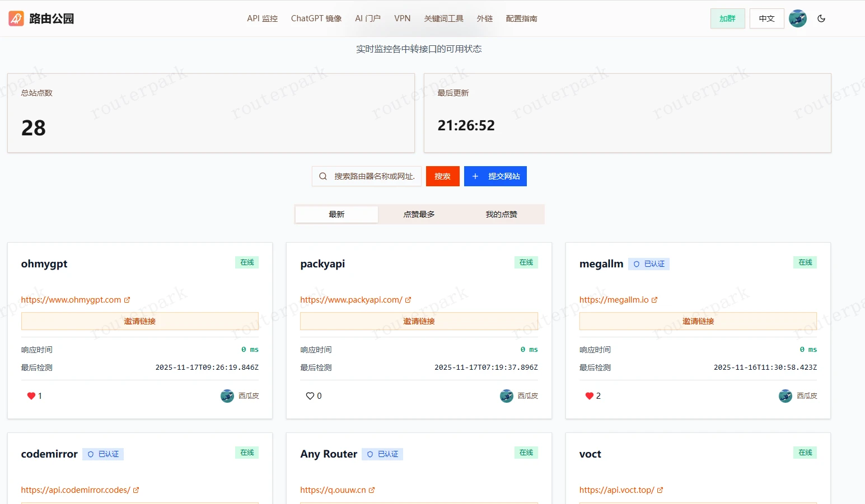Open the user avatar in the top-right corner
The height and width of the screenshot is (504, 865).
click(797, 18)
